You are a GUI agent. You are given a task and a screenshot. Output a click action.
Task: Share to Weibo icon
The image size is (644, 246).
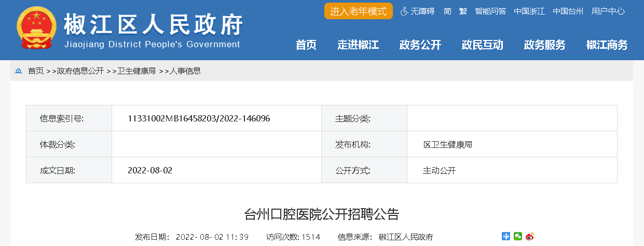(x=529, y=236)
